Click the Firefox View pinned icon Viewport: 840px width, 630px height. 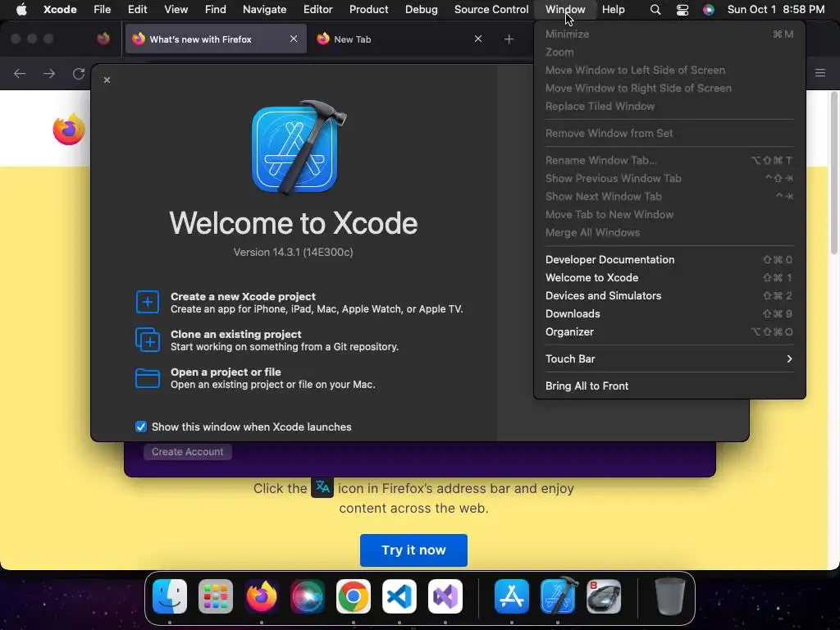coord(103,39)
